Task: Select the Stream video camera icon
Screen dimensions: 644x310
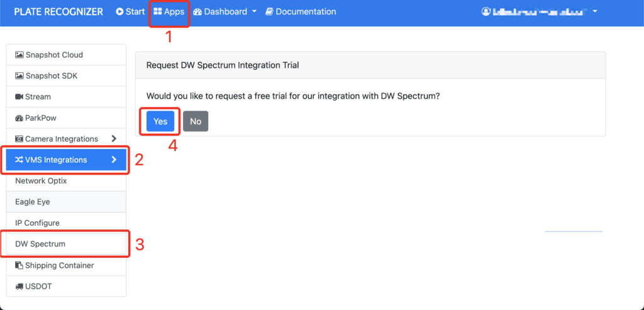Action: click(19, 97)
